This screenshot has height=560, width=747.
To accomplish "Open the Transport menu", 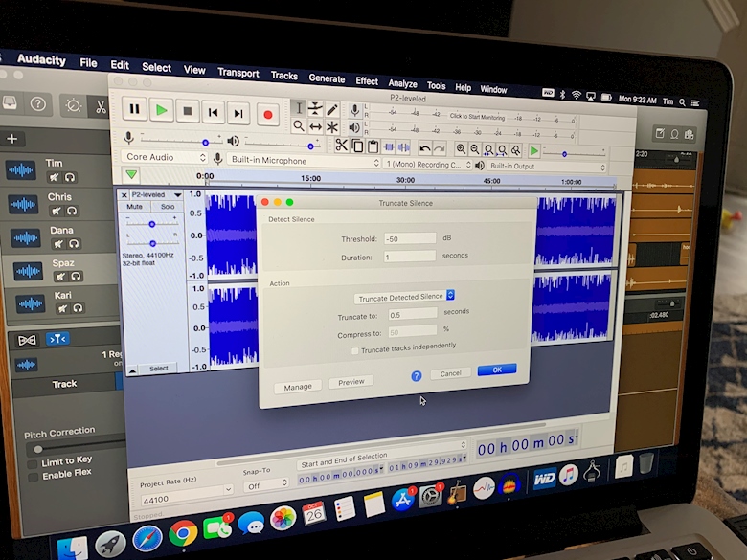I will (x=238, y=73).
